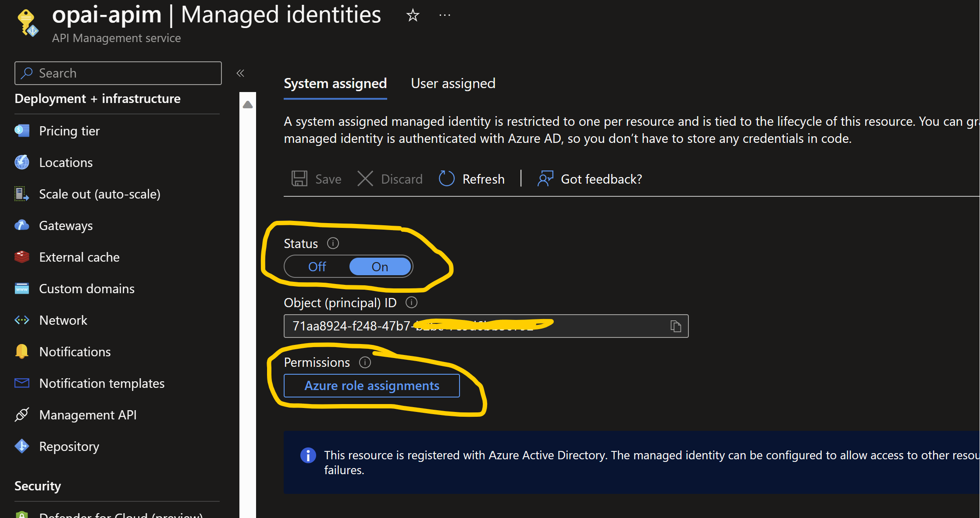
Task: Favorite this page with the star
Action: click(x=413, y=15)
